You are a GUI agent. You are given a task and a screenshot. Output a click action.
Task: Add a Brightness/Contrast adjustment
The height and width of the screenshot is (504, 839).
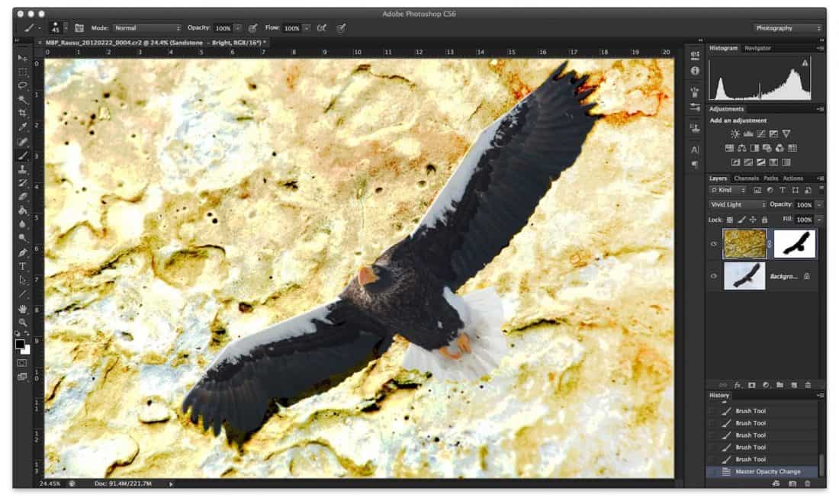[x=734, y=134]
